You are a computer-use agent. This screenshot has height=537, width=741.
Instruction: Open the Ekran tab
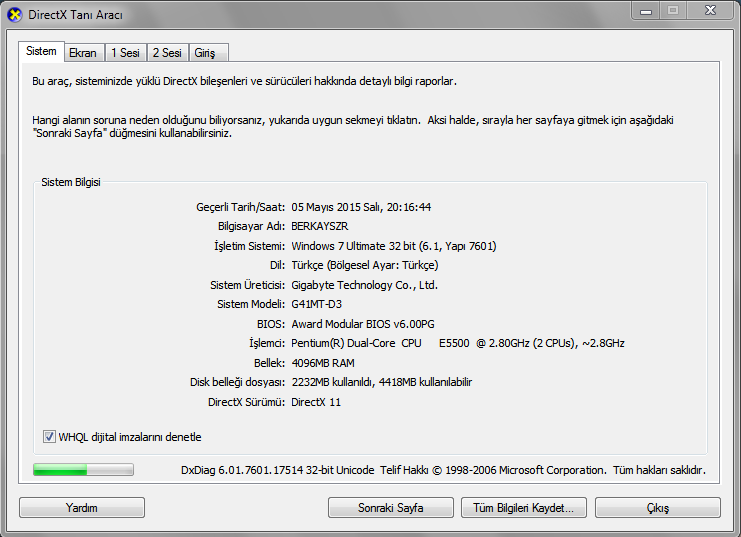(x=83, y=53)
